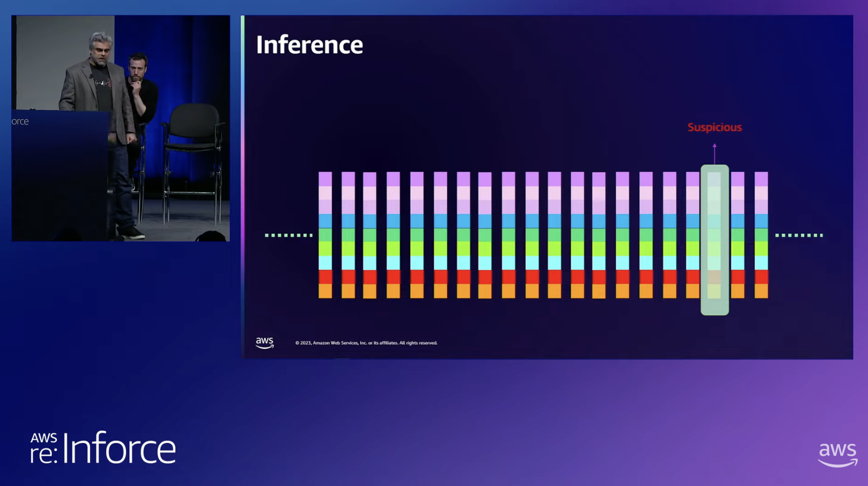Click the Inference slide title
The width and height of the screenshot is (868, 486).
click(x=309, y=45)
